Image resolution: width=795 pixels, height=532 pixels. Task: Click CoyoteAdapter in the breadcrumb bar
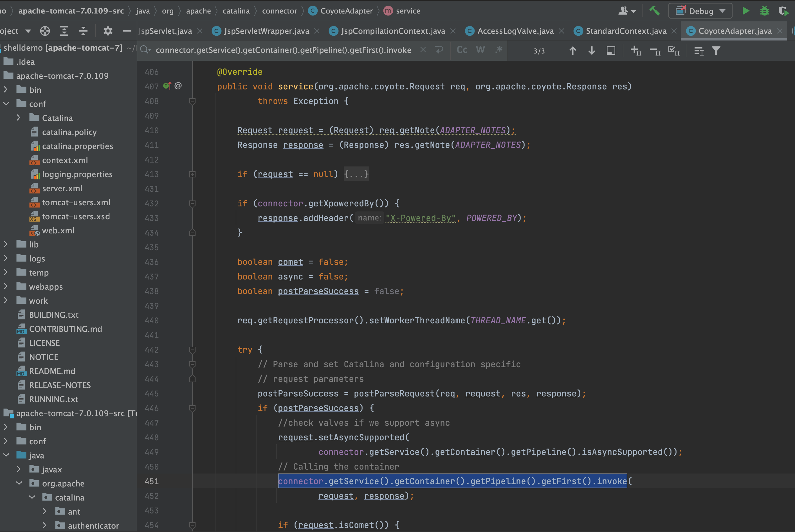click(346, 11)
